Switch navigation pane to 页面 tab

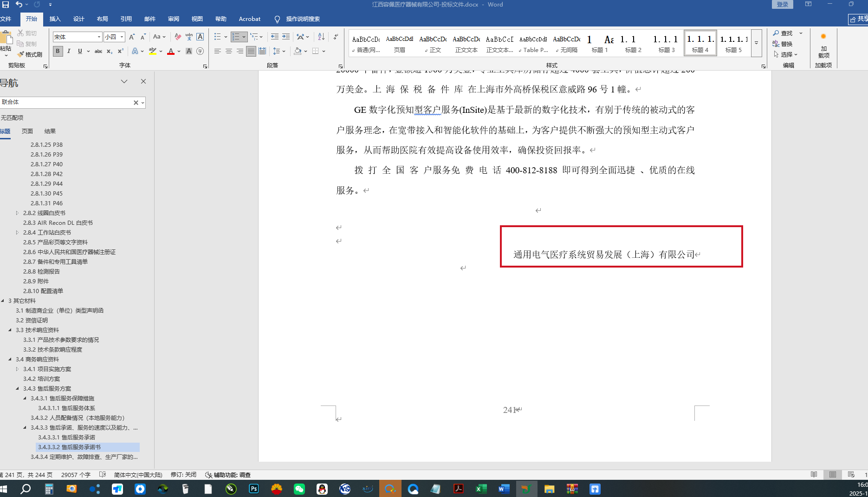[27, 131]
